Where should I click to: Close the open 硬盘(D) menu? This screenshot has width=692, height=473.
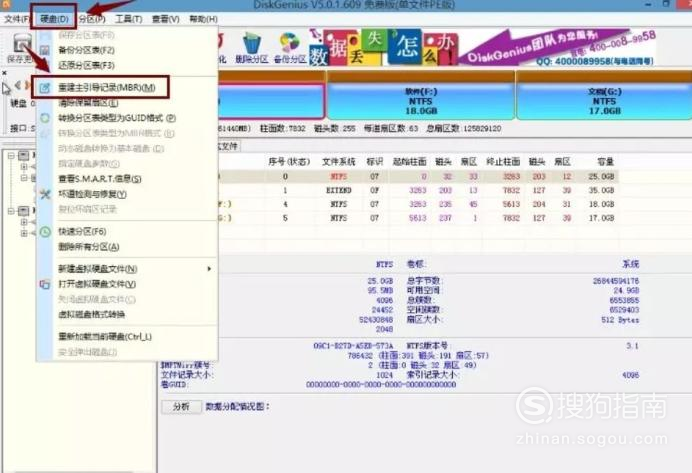pyautogui.click(x=54, y=19)
